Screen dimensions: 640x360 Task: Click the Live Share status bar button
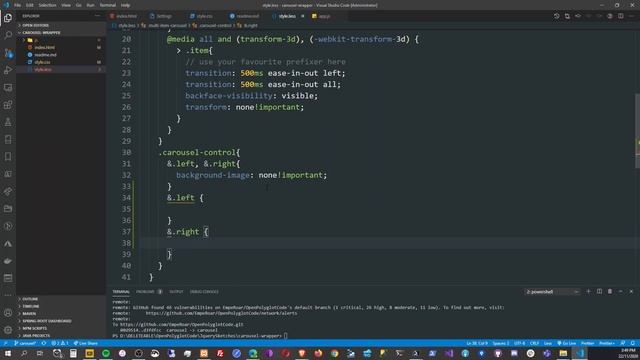(86, 343)
